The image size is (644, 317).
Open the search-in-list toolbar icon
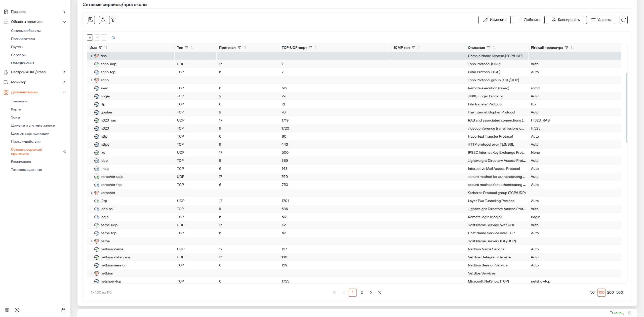click(91, 20)
